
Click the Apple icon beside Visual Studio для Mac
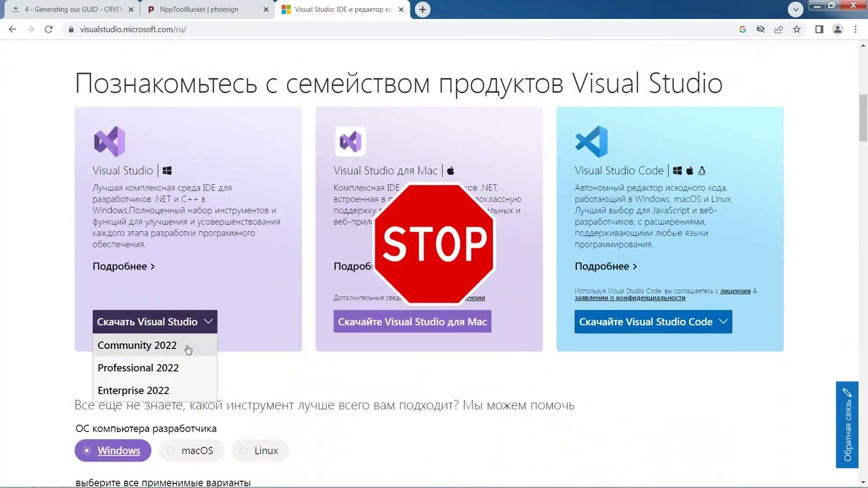click(x=450, y=171)
